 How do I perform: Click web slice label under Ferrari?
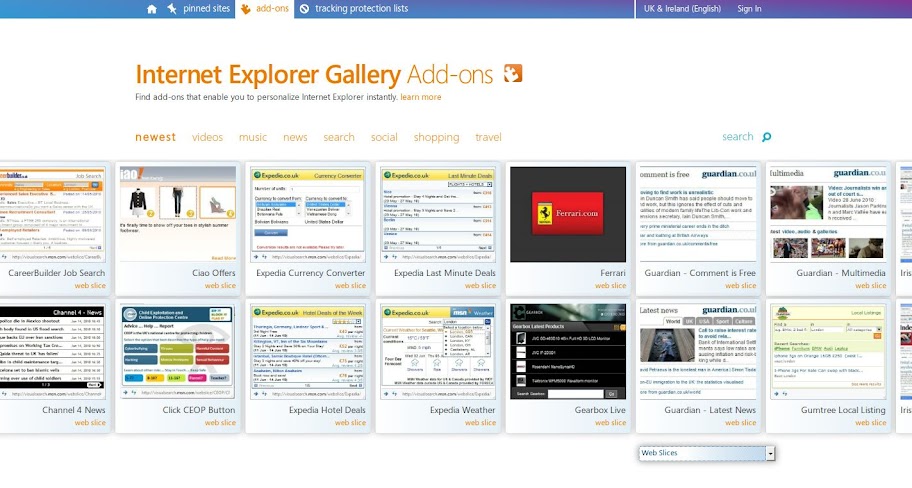(610, 286)
